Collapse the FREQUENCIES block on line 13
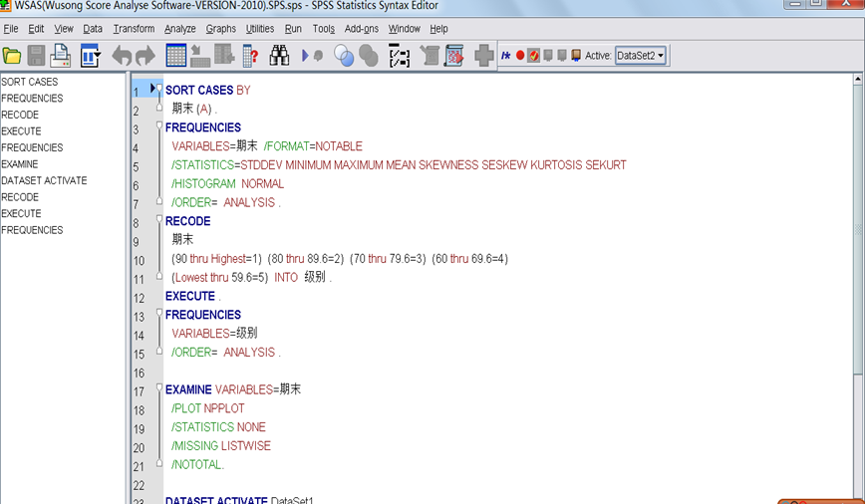 pyautogui.click(x=158, y=313)
